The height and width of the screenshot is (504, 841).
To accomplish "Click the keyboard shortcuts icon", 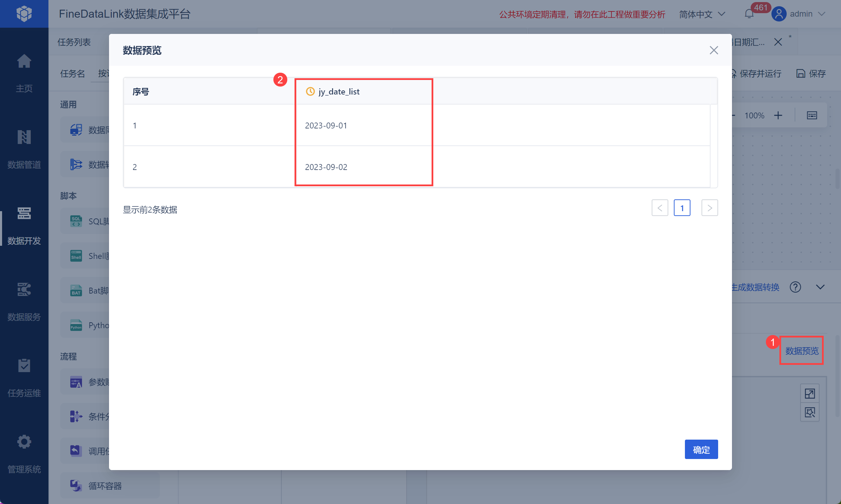I will coord(812,115).
